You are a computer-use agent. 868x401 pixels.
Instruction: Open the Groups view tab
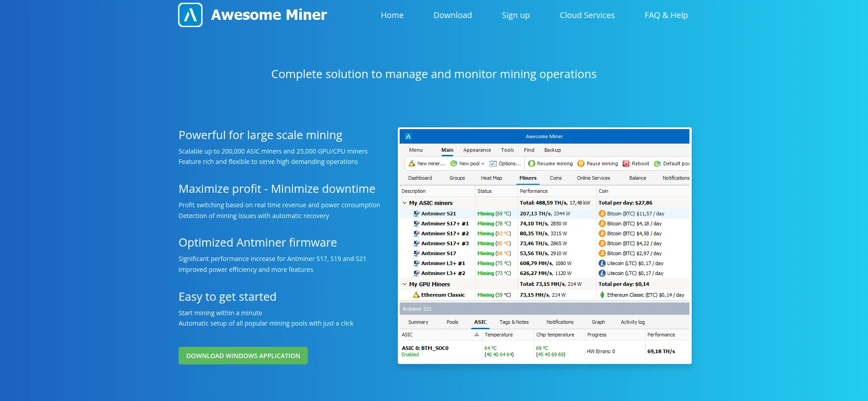457,178
